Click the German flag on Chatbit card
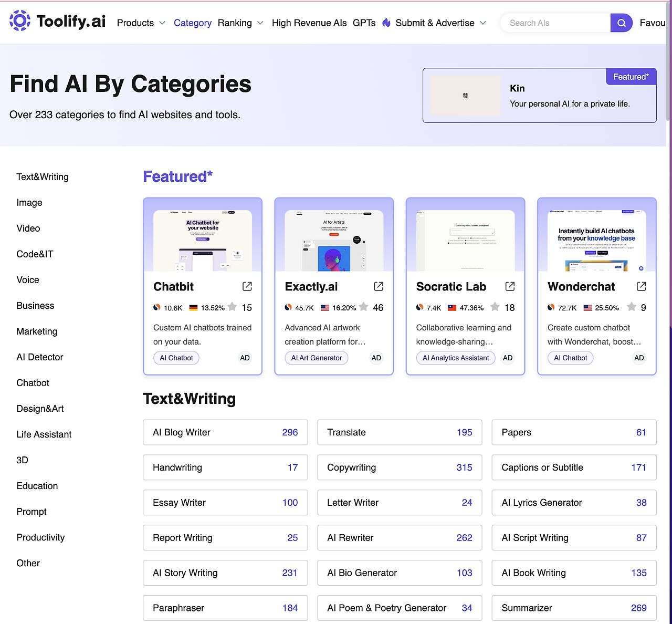Image resolution: width=672 pixels, height=624 pixels. [193, 308]
